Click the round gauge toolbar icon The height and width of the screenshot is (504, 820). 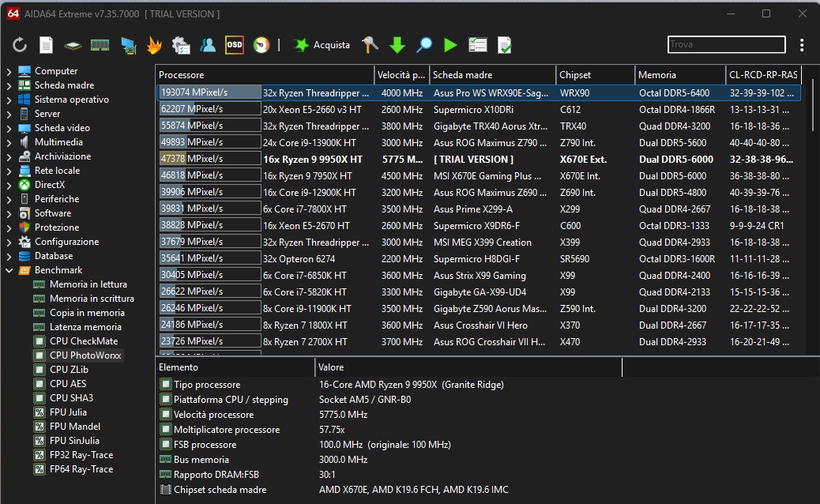[x=261, y=45]
